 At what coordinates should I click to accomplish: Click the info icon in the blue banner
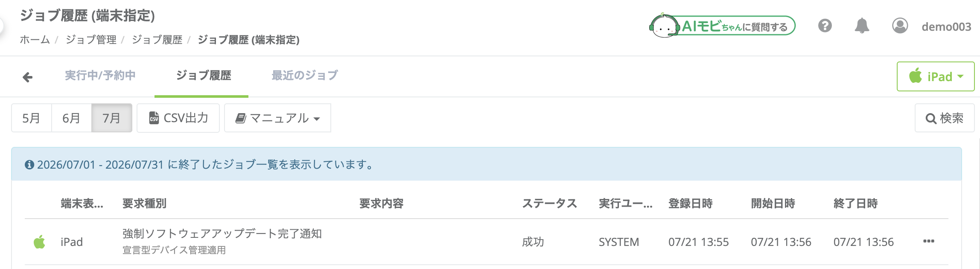point(29,165)
